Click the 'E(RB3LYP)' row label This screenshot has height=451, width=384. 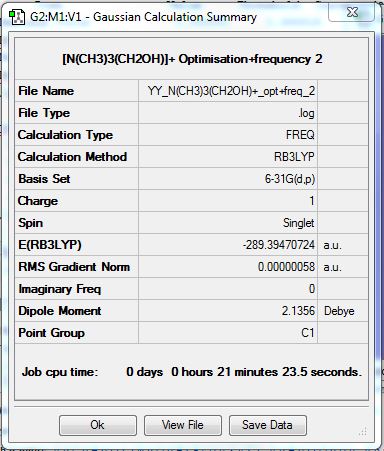[x=50, y=245]
